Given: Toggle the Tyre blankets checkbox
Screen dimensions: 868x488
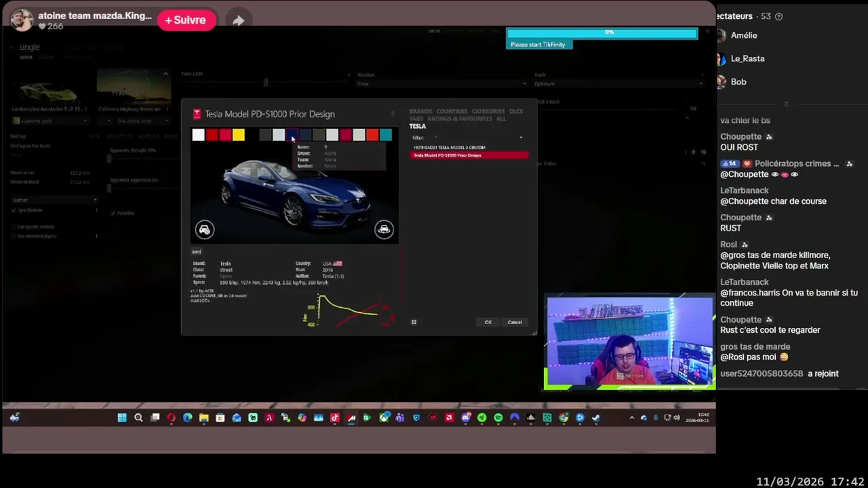Looking at the screenshot, I should (14, 210).
